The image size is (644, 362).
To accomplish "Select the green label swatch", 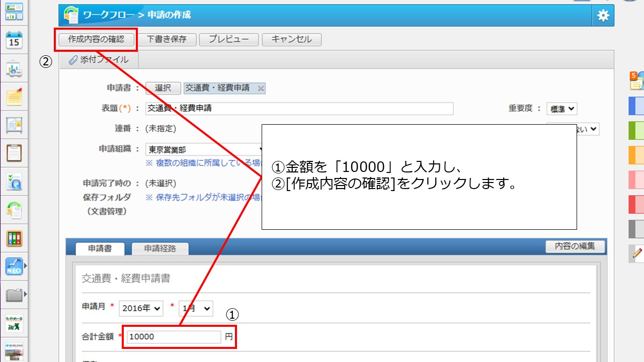I will click(636, 131).
